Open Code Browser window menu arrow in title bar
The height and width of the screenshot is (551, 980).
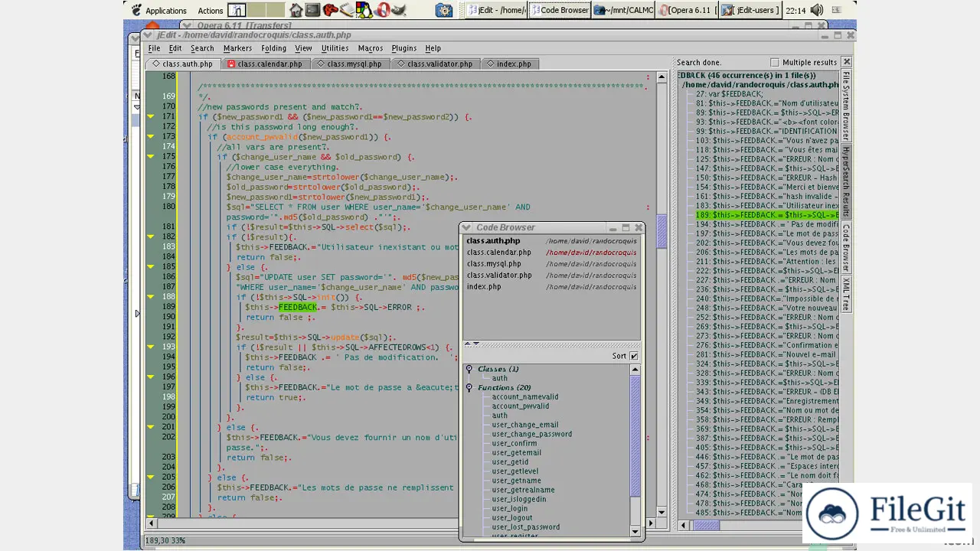[466, 227]
